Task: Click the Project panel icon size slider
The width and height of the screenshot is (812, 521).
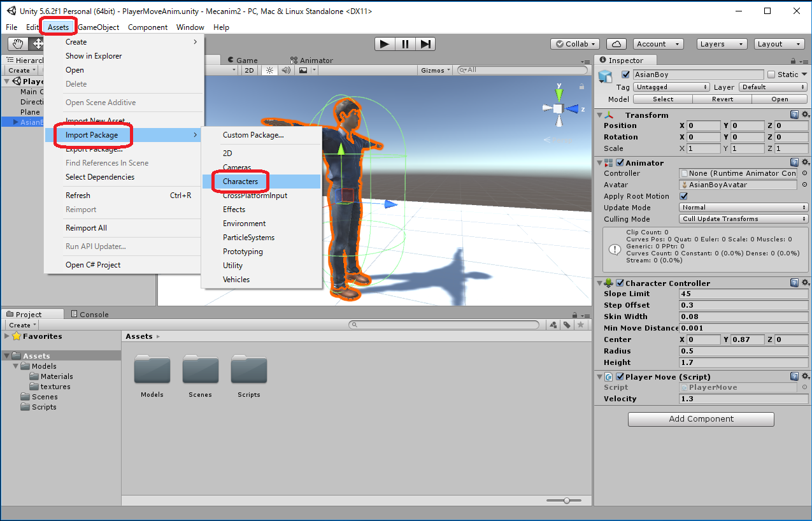Action: [x=566, y=501]
